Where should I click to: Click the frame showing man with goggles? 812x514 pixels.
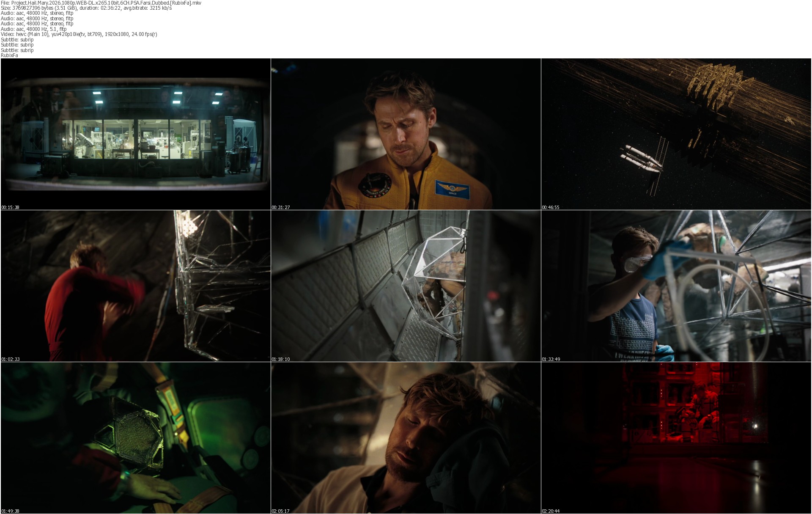click(676, 286)
